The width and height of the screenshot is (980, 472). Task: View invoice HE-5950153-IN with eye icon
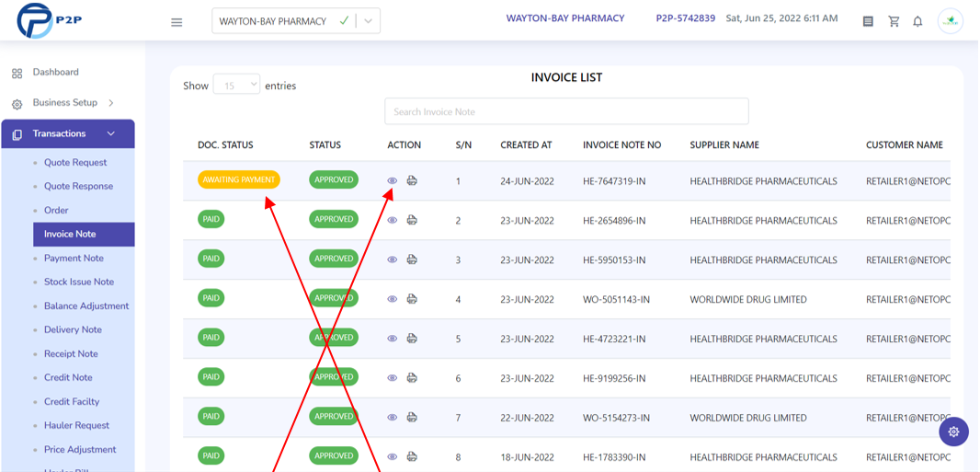(392, 259)
